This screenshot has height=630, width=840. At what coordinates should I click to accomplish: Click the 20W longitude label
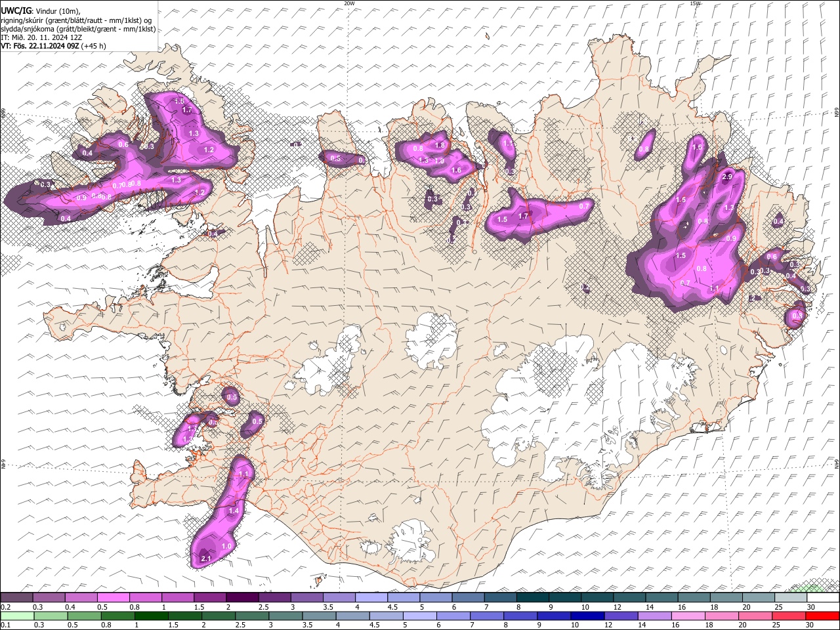[349, 3]
